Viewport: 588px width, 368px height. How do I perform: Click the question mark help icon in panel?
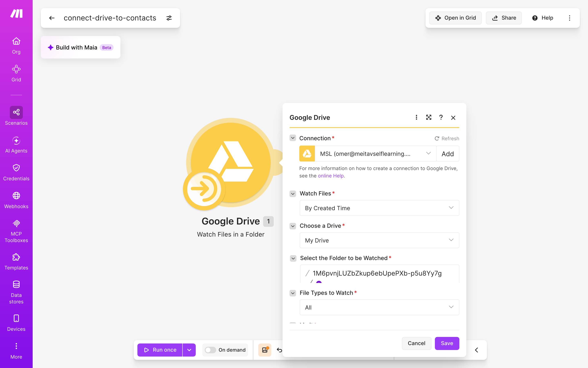click(441, 118)
